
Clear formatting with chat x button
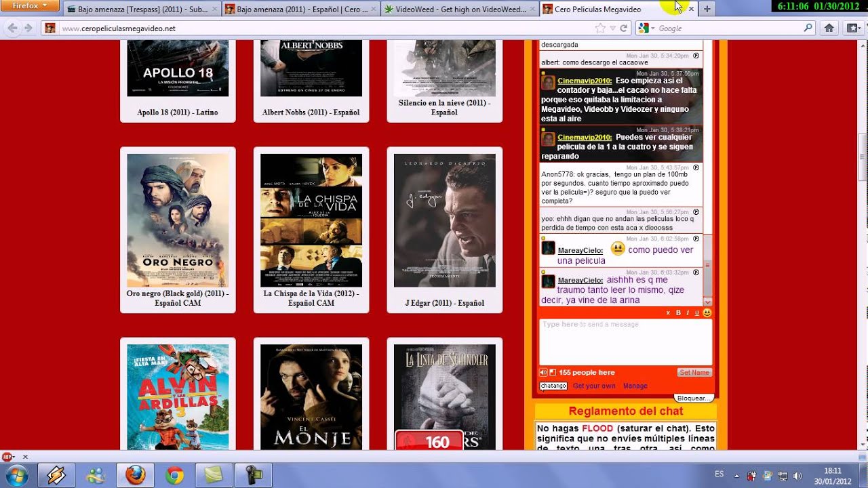[x=668, y=312]
